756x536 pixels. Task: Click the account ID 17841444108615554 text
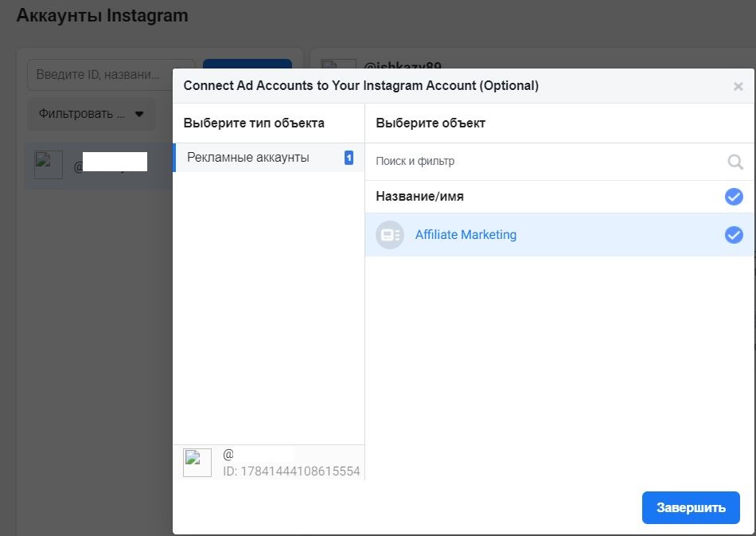pyautogui.click(x=291, y=471)
